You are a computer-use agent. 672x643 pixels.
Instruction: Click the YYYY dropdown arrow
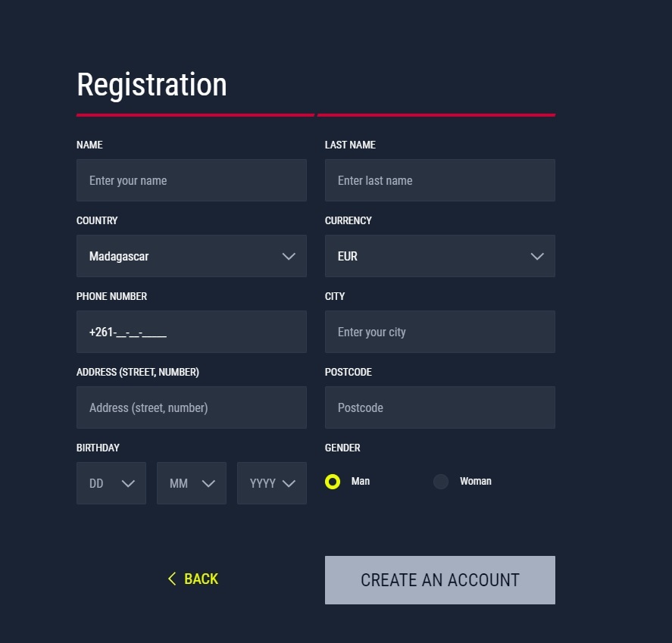point(289,482)
